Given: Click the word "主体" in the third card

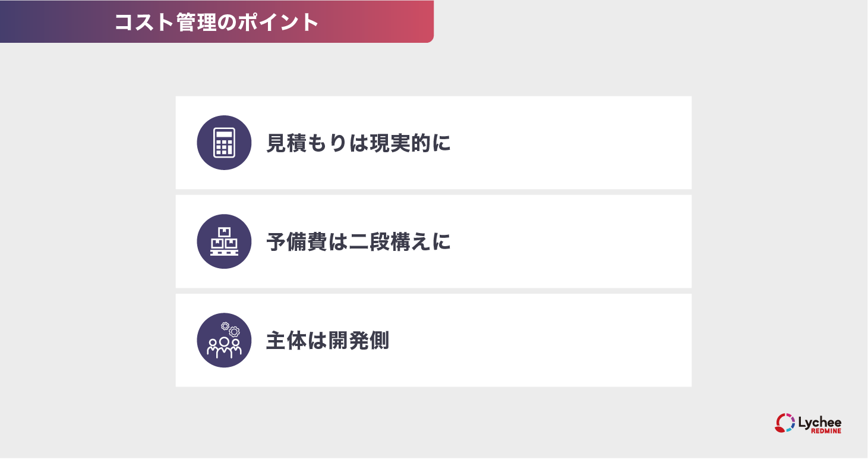Looking at the screenshot, I should 286,341.
